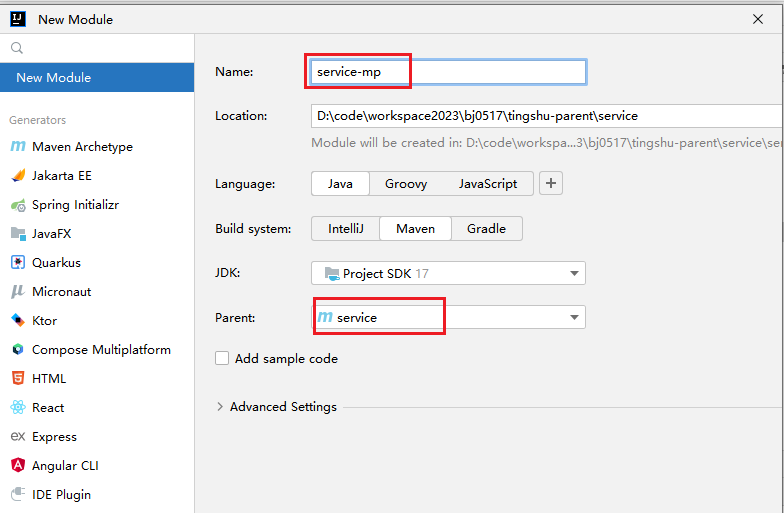Click the React atom icon
Viewport: 784px width, 513px height.
coord(18,408)
